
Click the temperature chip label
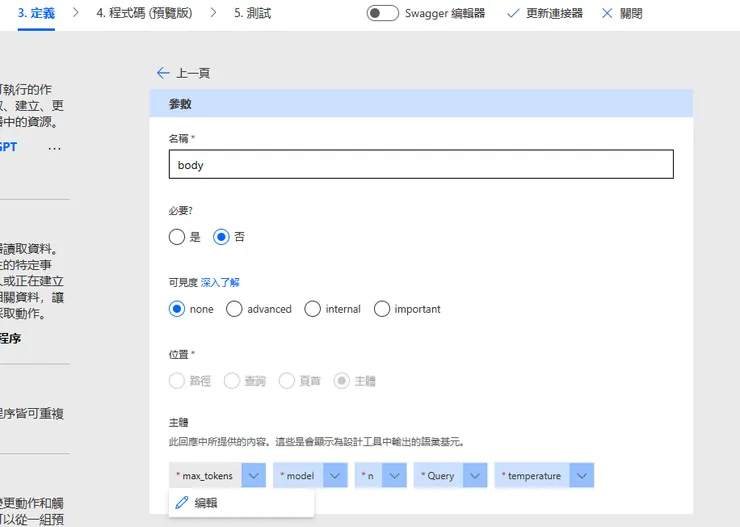[532, 476]
